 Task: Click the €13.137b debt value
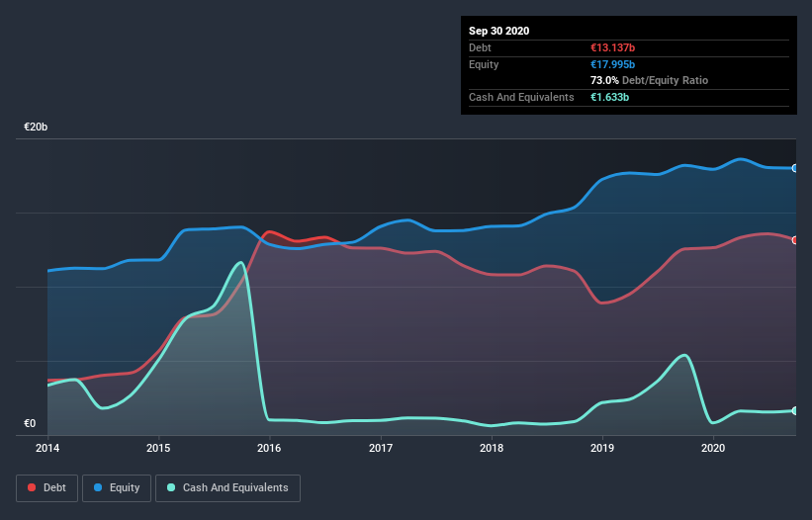tap(612, 47)
